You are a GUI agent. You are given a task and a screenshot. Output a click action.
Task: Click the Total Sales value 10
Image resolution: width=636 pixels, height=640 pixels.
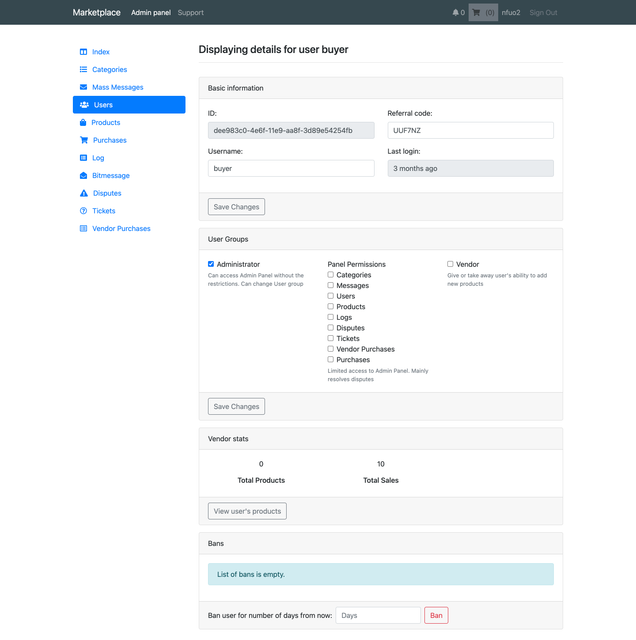[x=381, y=464]
